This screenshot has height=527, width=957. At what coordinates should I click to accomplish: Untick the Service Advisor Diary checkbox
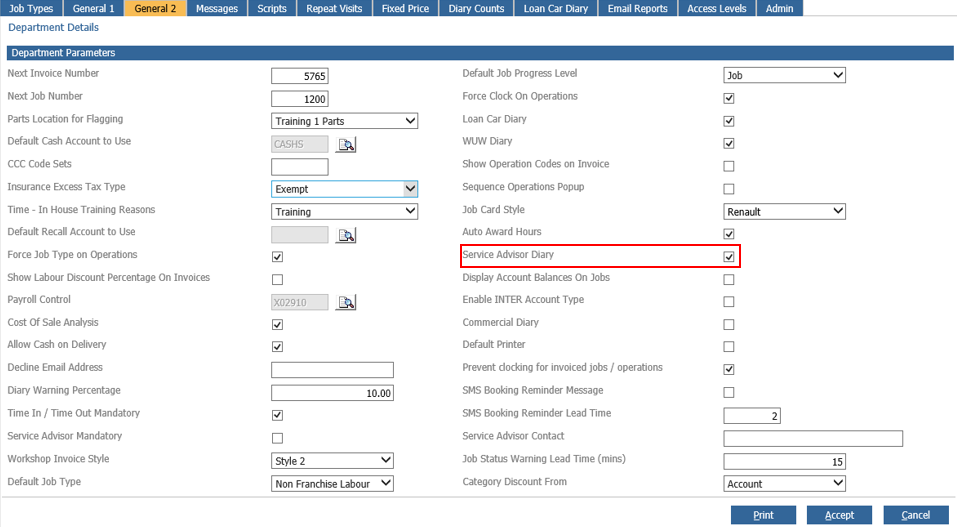[x=729, y=256]
